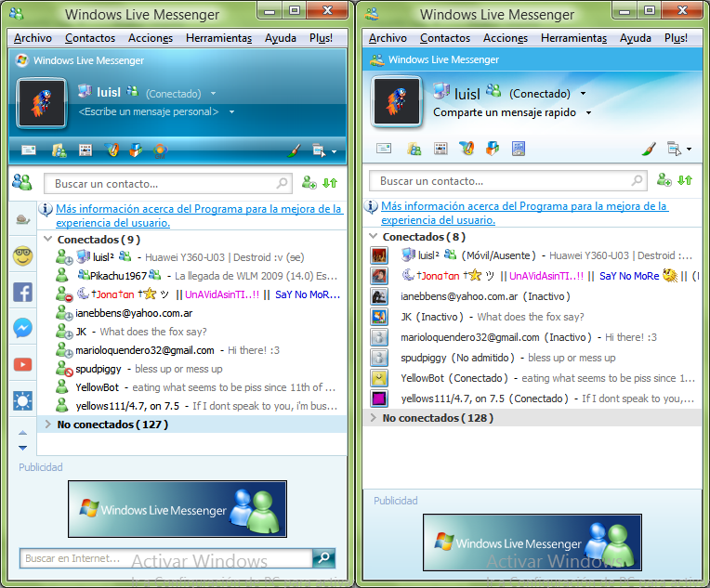Open the Más información link in left window
710x588 pixels.
coord(198,216)
